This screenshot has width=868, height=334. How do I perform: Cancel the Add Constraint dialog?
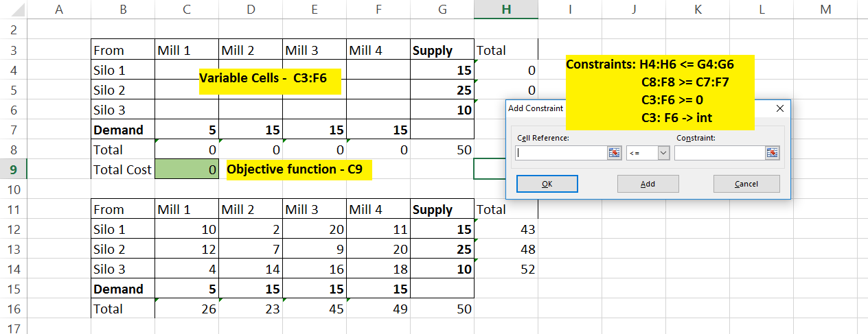(746, 184)
